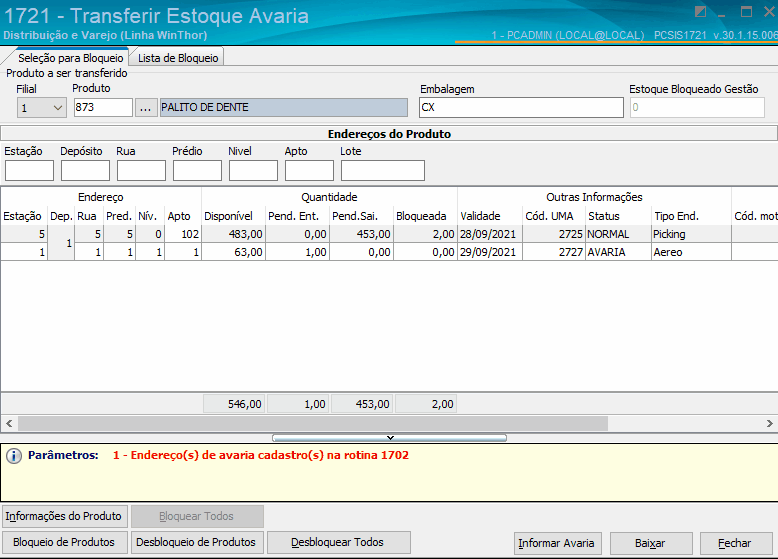Focus the Rua filter field
778x559 pixels.
[141, 171]
